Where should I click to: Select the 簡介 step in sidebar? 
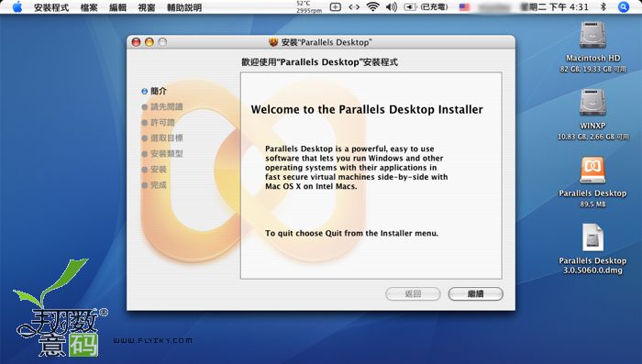coord(154,91)
